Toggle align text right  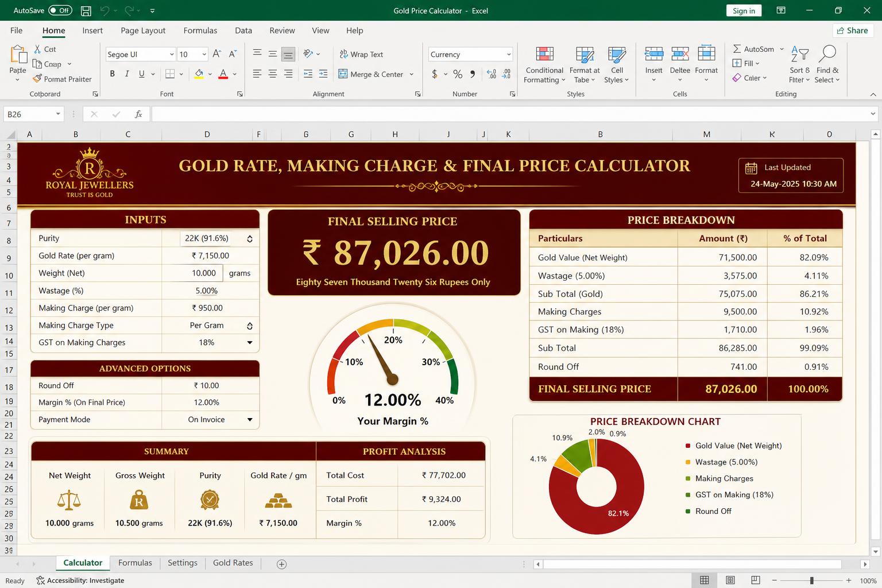(x=288, y=74)
